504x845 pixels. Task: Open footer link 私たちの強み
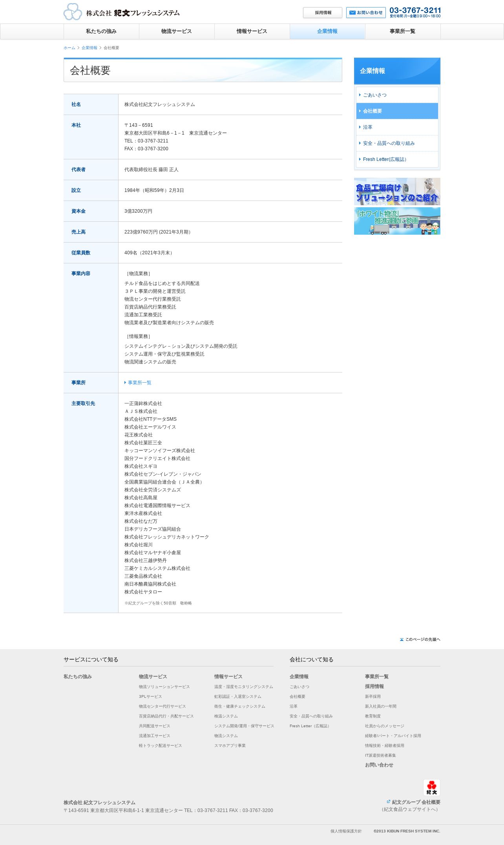[78, 677]
